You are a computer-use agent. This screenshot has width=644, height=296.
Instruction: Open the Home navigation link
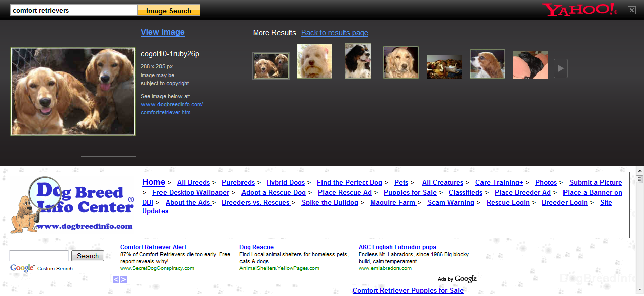154,182
